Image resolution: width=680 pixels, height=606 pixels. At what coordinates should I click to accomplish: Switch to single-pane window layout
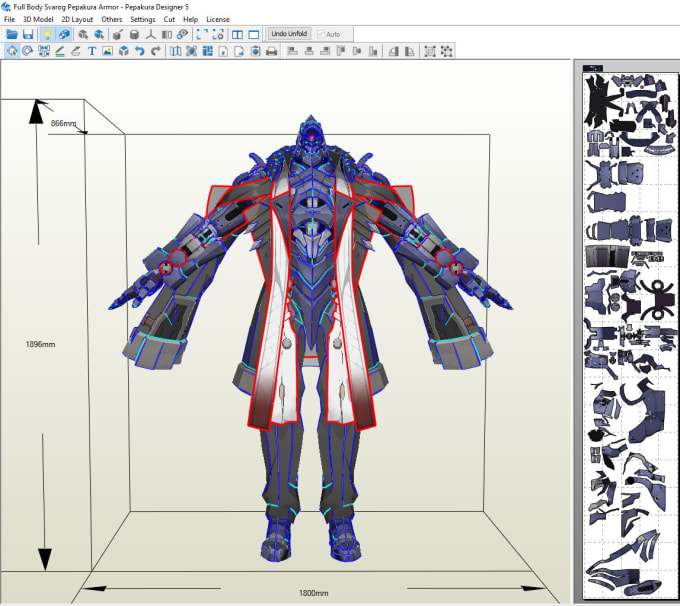click(254, 34)
